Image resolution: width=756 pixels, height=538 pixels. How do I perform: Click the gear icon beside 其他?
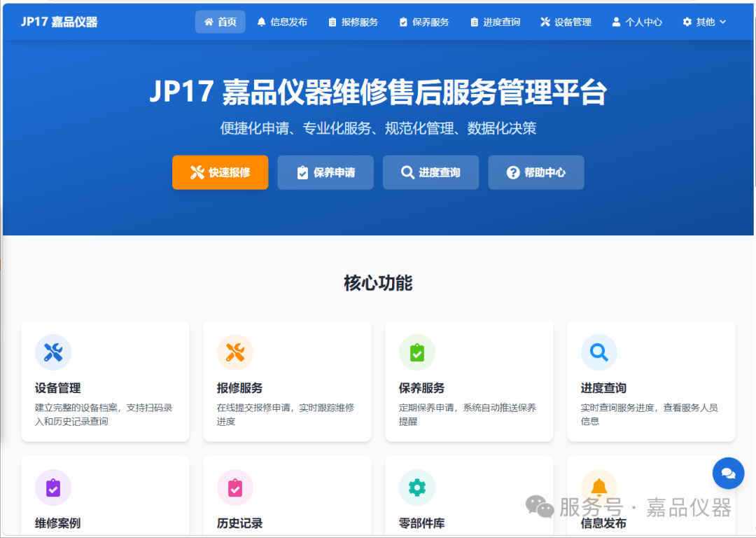687,22
